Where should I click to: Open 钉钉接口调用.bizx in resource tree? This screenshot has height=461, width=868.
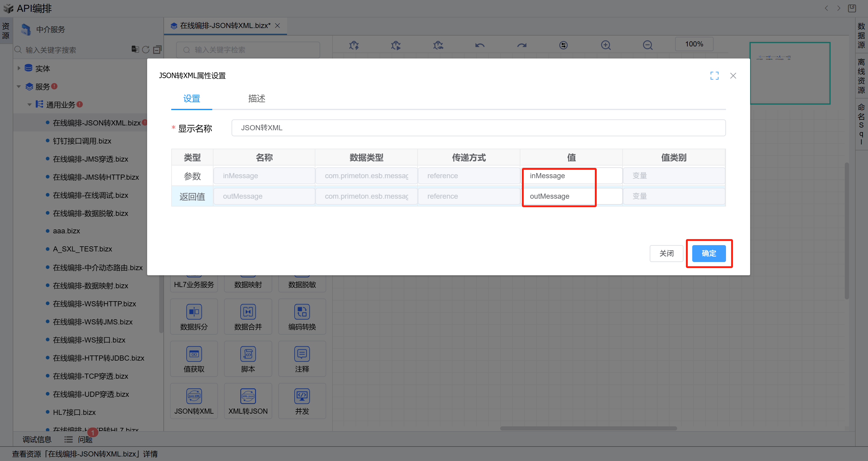(82, 141)
